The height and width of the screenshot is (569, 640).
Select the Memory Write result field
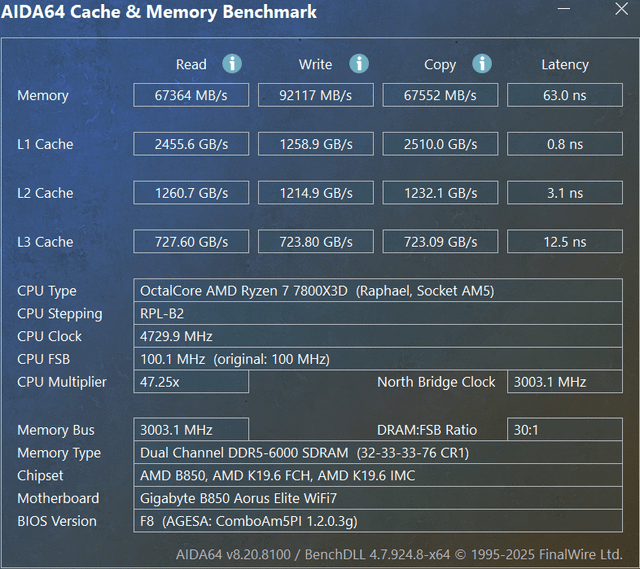(x=315, y=96)
